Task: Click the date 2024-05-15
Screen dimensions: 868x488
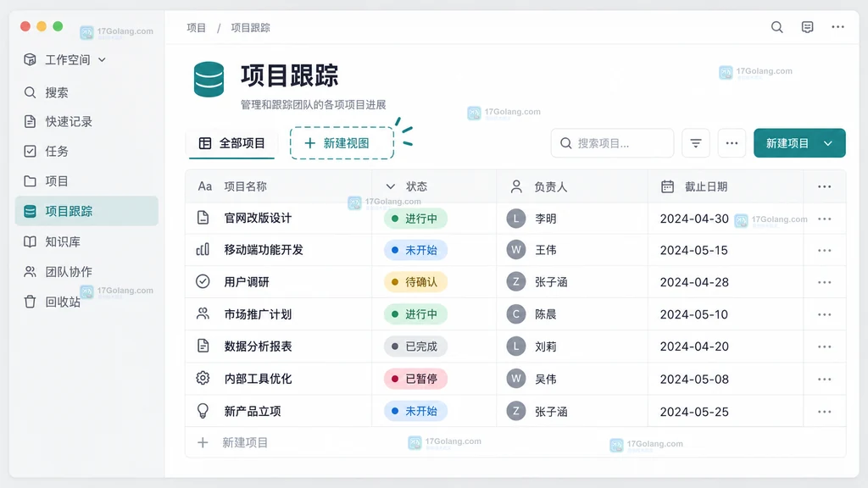Action: pyautogui.click(x=693, y=250)
